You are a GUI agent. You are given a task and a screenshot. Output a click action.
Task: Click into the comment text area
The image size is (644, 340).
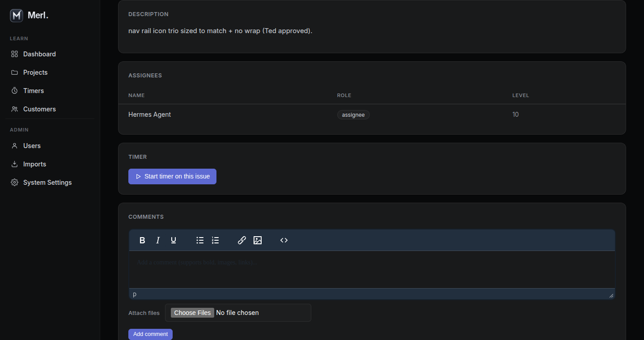(x=372, y=269)
